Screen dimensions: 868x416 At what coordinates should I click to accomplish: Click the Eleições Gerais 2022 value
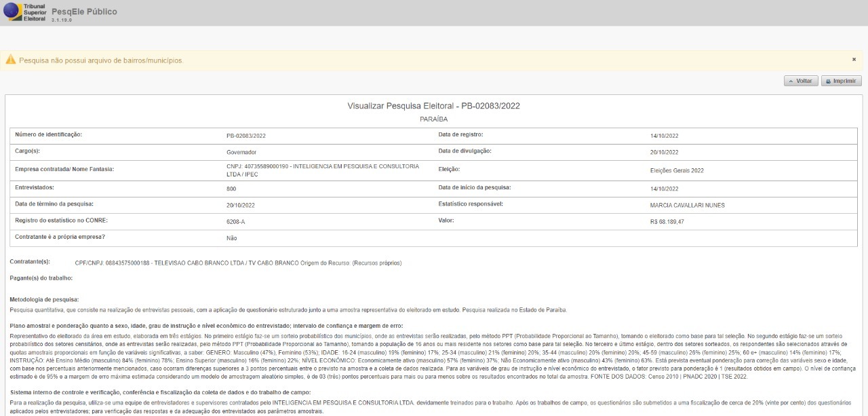point(677,170)
